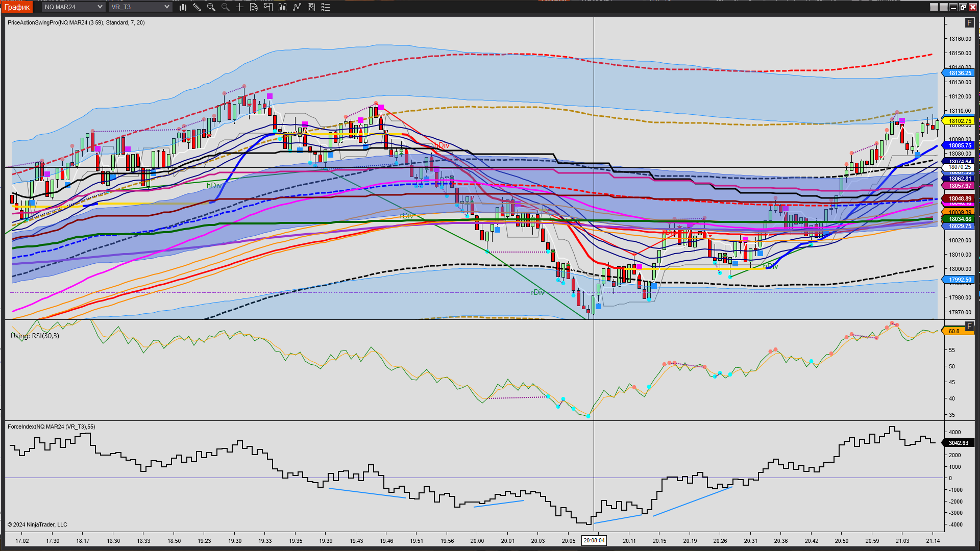Click the 20:00 time axis label

(477, 541)
